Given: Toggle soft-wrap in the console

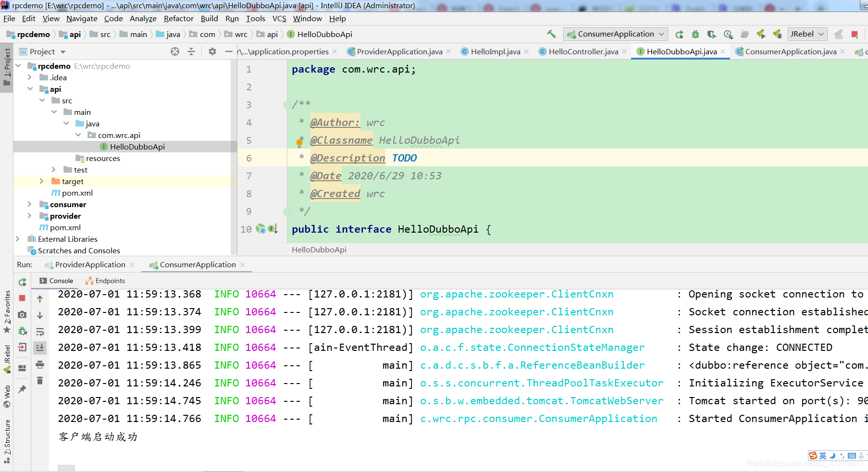Looking at the screenshot, I should [x=40, y=332].
